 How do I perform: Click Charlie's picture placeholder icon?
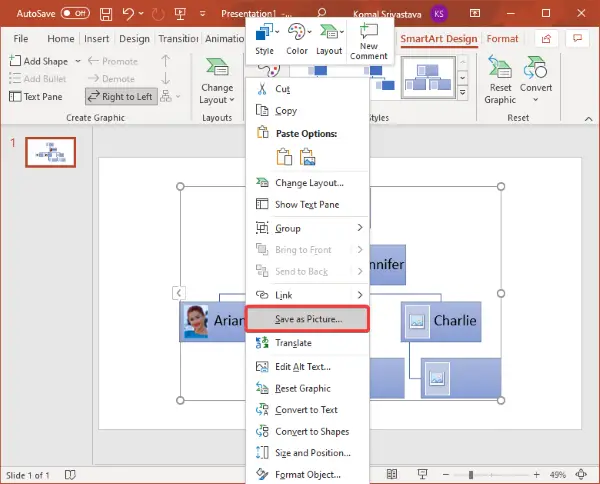coord(417,321)
